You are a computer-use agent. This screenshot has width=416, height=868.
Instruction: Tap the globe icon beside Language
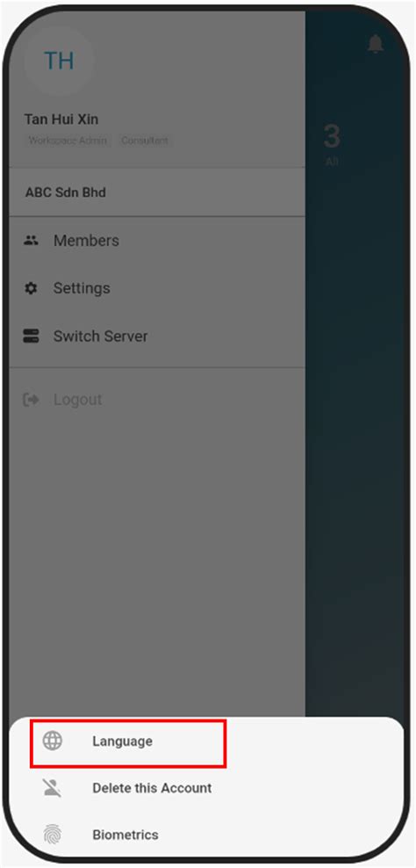[x=53, y=741]
